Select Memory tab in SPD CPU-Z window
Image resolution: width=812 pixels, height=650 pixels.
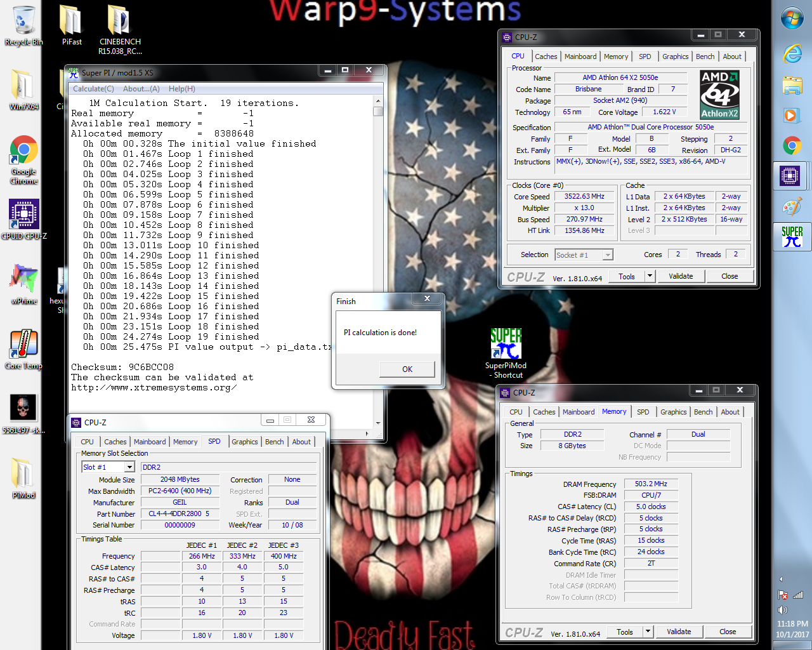[185, 442]
